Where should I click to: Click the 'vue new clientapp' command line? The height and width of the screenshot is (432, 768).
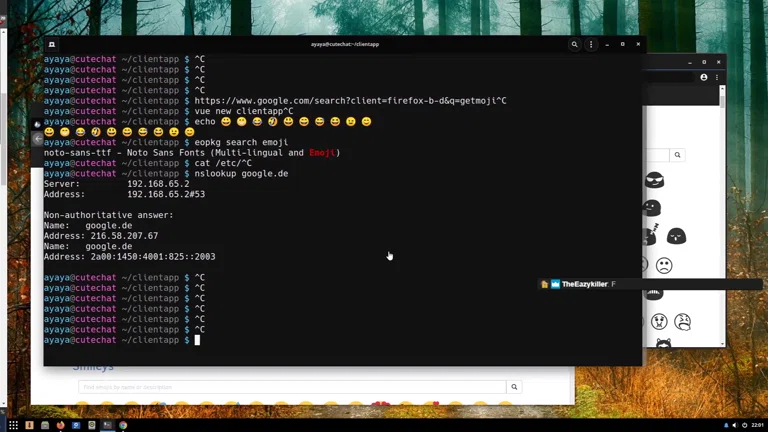[168, 111]
